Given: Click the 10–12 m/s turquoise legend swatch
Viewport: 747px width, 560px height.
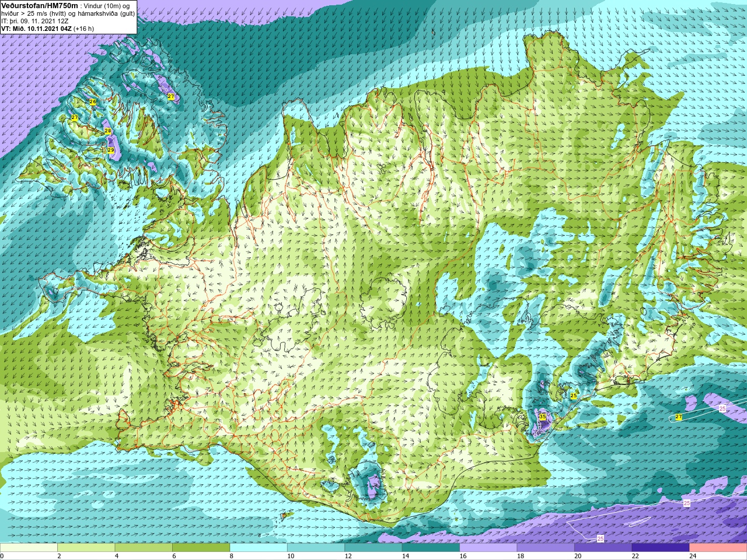Looking at the screenshot, I should click(316, 548).
